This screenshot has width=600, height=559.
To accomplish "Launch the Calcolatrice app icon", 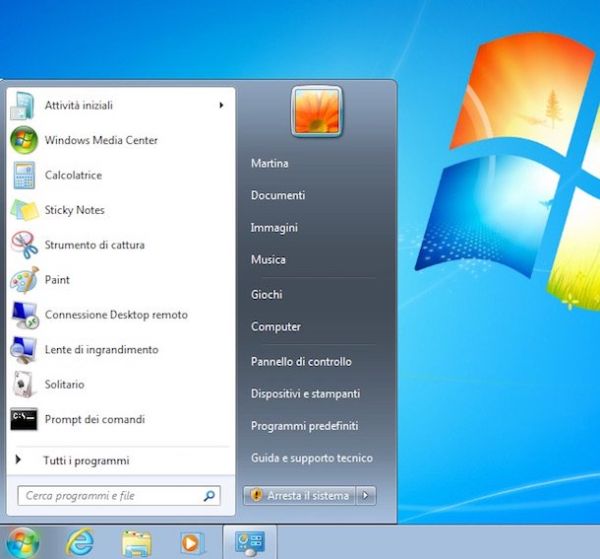I will pyautogui.click(x=24, y=176).
